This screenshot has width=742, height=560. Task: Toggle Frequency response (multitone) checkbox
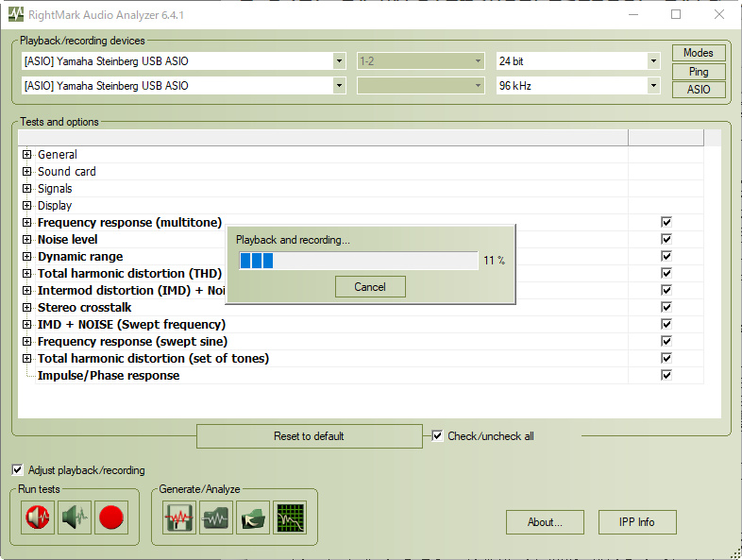666,222
